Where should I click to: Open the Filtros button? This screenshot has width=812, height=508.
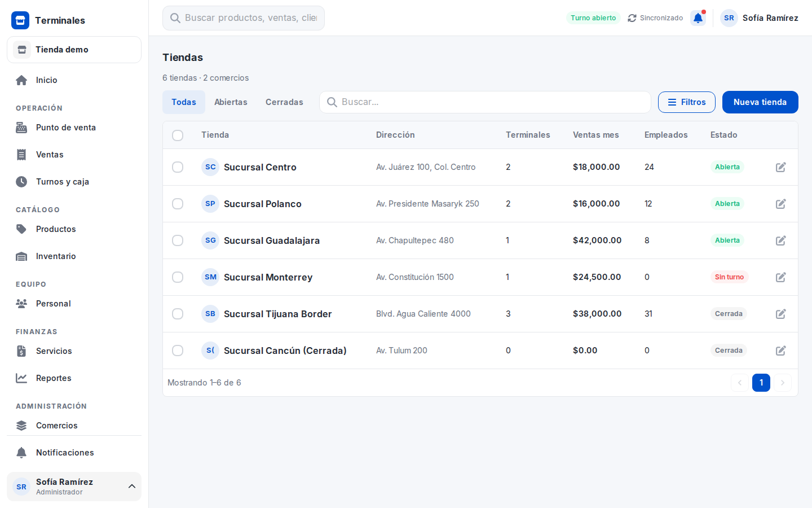coord(687,102)
